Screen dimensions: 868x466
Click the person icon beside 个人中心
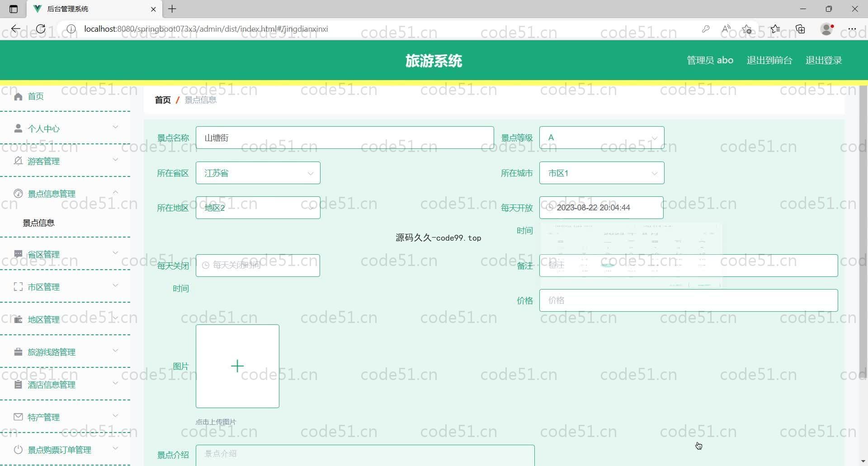[18, 128]
